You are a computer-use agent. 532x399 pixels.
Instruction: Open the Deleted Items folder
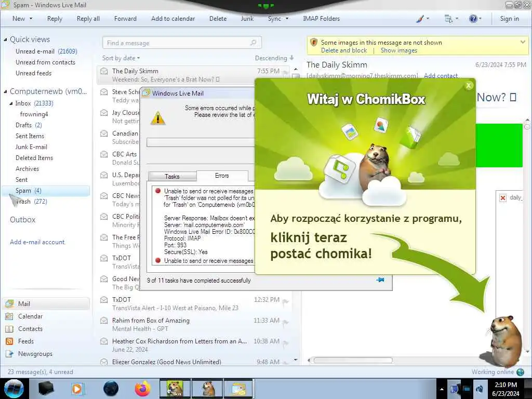(34, 158)
